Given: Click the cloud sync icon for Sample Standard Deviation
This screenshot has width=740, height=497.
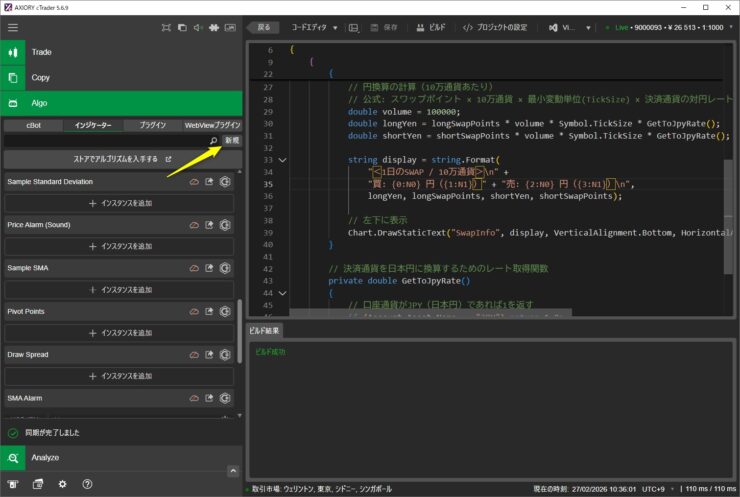Looking at the screenshot, I should pos(194,182).
